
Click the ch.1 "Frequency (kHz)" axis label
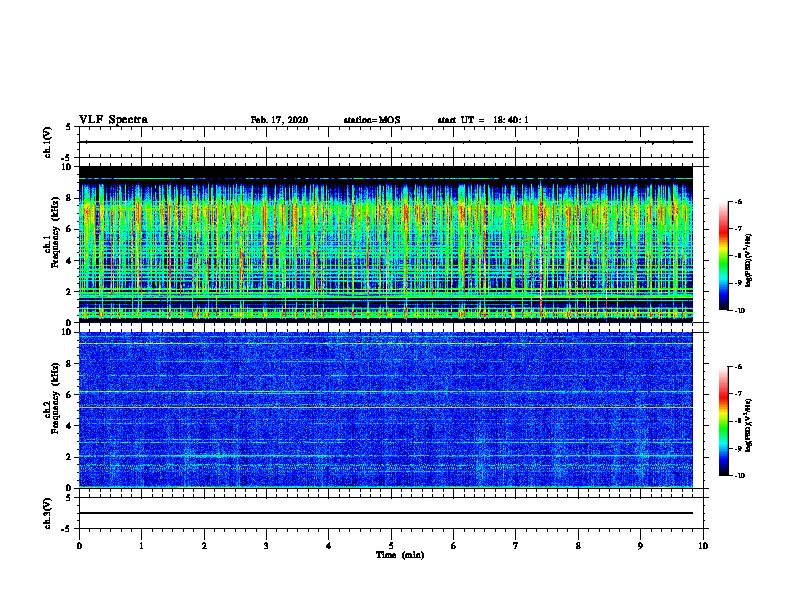(55, 232)
